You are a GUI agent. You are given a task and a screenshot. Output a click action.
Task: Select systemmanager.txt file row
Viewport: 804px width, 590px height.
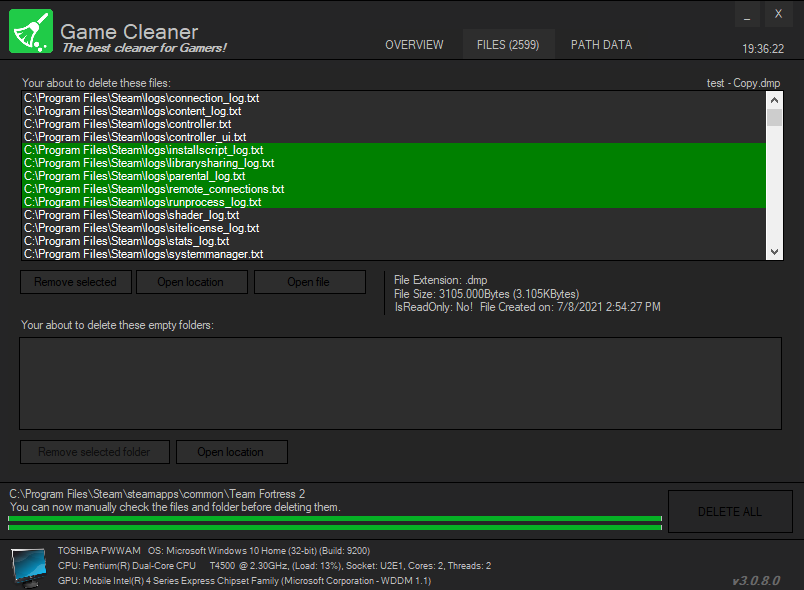pos(394,254)
